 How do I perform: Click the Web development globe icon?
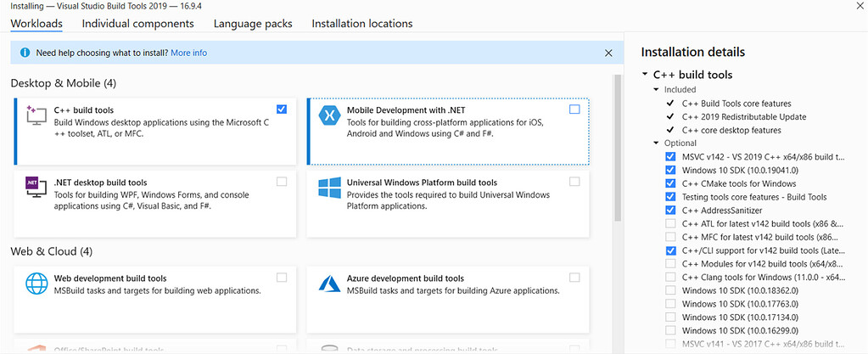coord(36,284)
